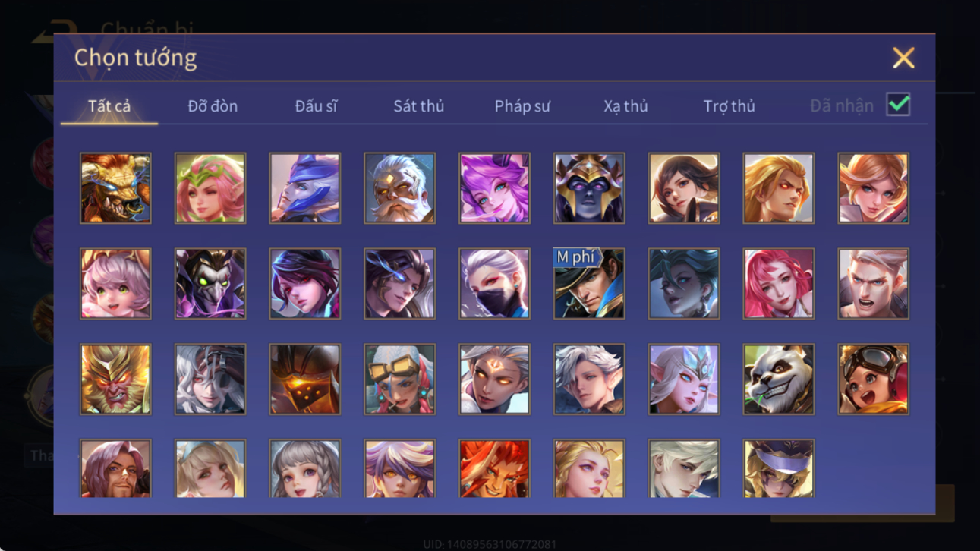Switch to the "Đấu sĩ" tab
The height and width of the screenshot is (551, 980).
click(316, 106)
